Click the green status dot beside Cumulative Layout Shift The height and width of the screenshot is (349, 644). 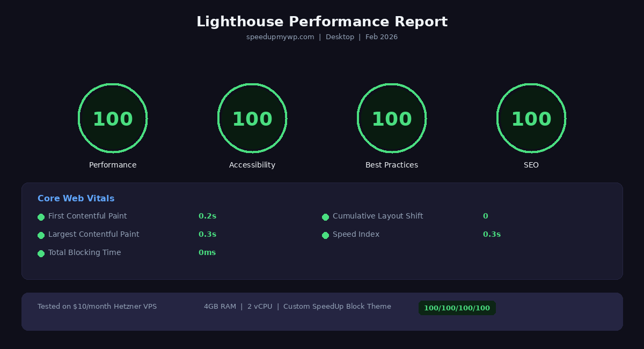[325, 217]
